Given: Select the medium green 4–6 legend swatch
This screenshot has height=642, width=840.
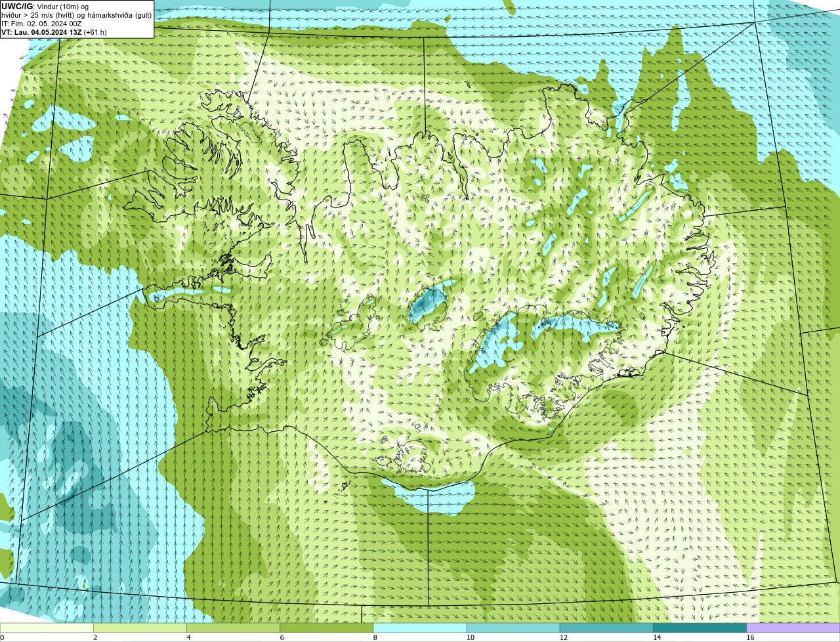Looking at the screenshot, I should [233, 628].
